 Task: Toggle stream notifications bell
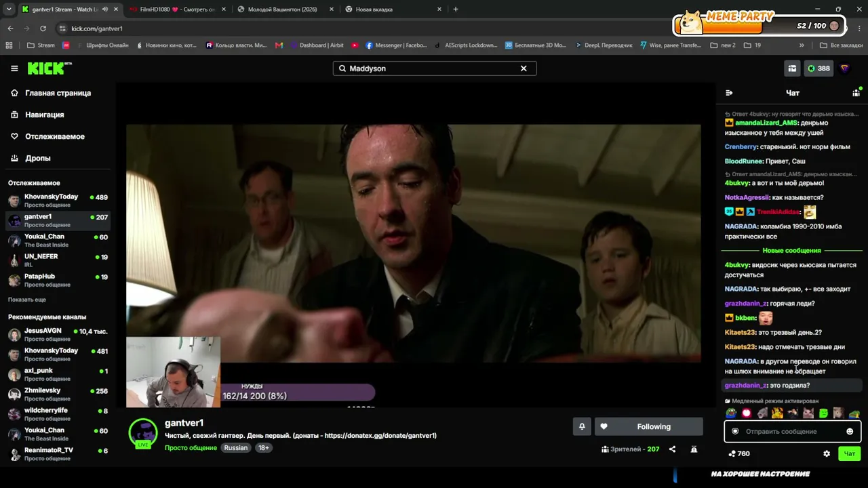[582, 426]
